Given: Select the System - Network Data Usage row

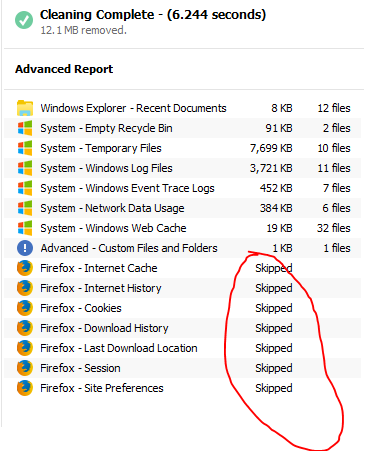Looking at the screenshot, I should point(182,208).
